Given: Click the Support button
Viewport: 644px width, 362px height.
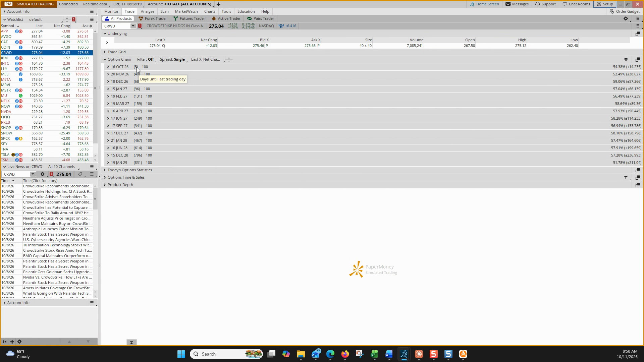Looking at the screenshot, I should click(x=545, y=4).
